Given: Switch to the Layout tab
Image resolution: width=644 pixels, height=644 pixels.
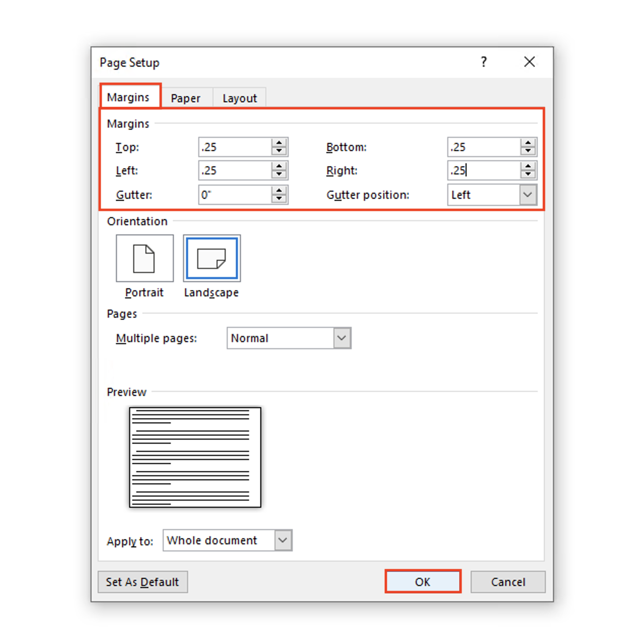Looking at the screenshot, I should (239, 98).
